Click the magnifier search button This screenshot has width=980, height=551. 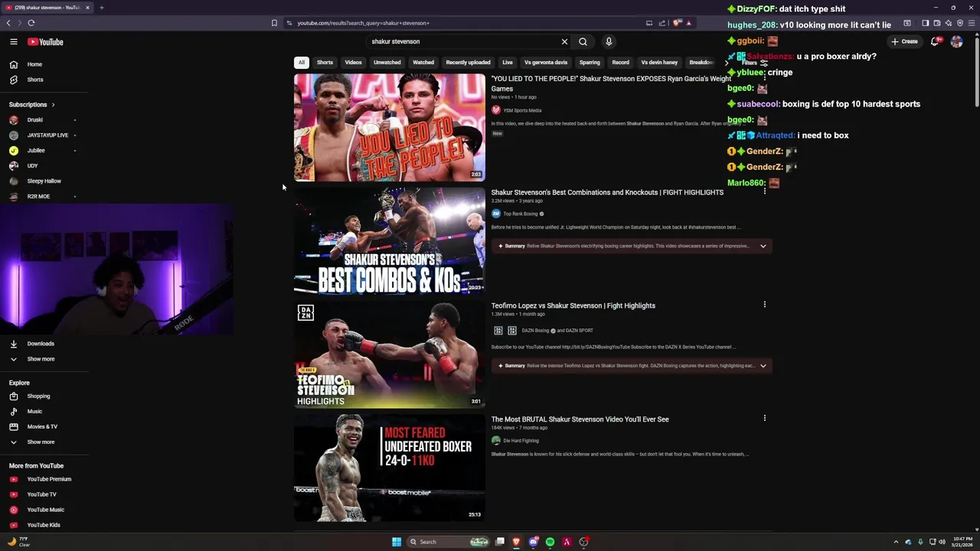click(x=583, y=42)
